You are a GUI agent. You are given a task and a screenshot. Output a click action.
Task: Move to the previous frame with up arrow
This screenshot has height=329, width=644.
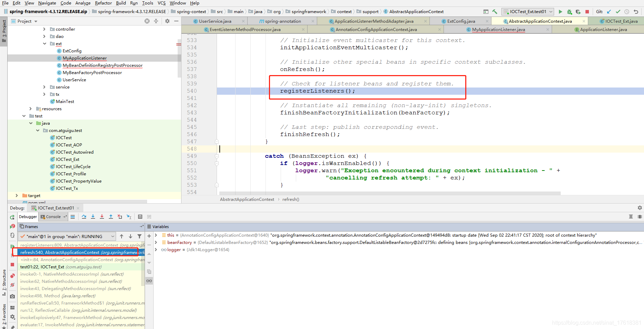coord(122,236)
